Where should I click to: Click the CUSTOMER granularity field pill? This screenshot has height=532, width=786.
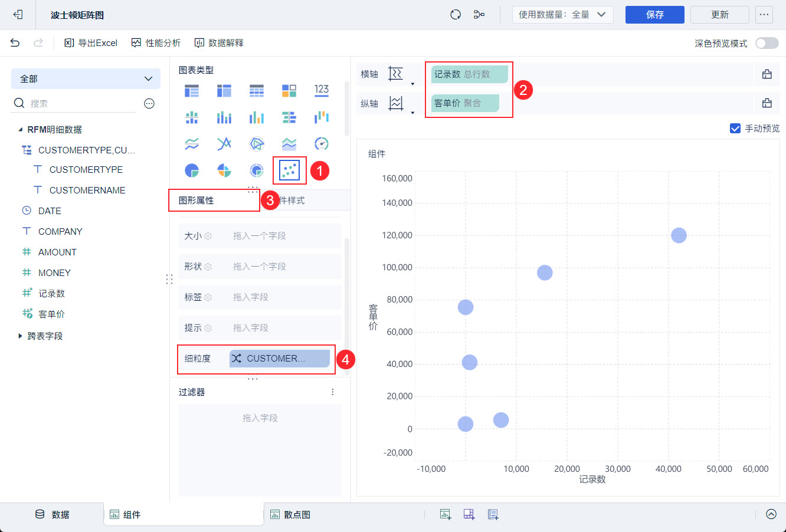tap(280, 359)
